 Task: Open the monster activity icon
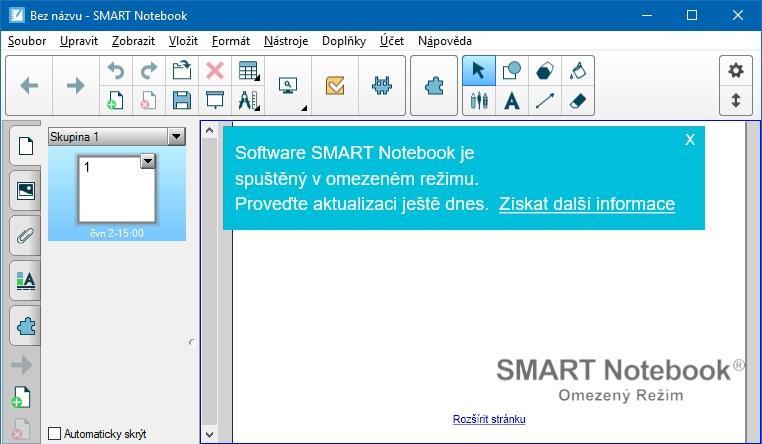[382, 86]
